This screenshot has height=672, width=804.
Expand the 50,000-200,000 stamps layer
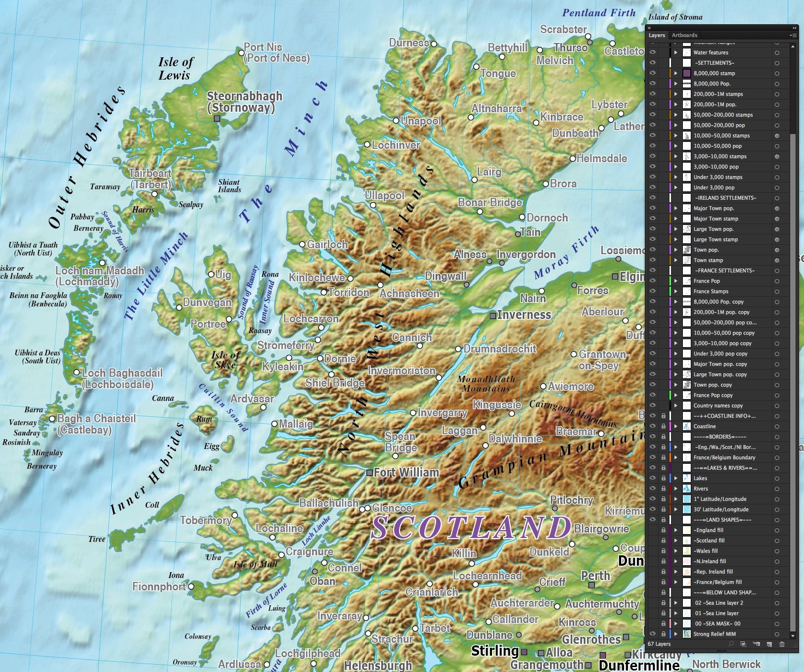(x=676, y=115)
